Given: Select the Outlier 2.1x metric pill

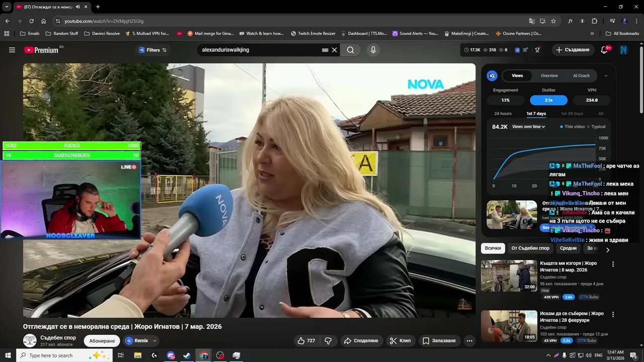Looking at the screenshot, I should click(x=548, y=100).
